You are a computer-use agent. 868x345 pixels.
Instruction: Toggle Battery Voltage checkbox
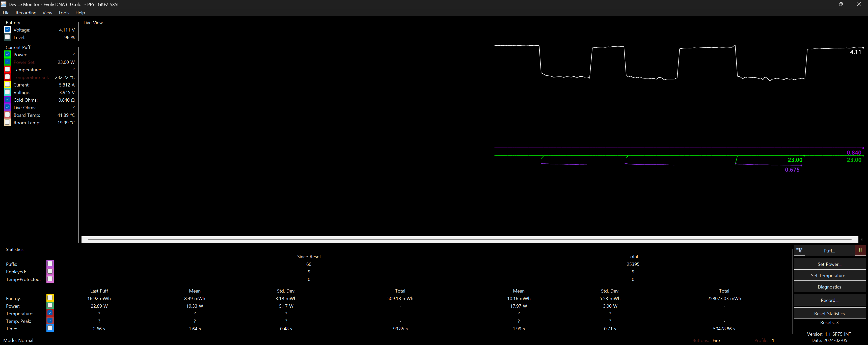pyautogui.click(x=7, y=30)
